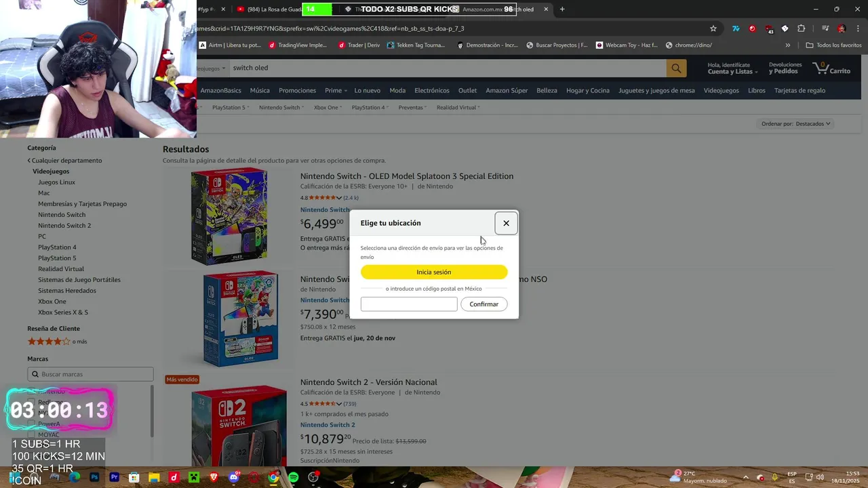Expand the Realidad Virtual submenu
The image size is (868, 488).
458,107
